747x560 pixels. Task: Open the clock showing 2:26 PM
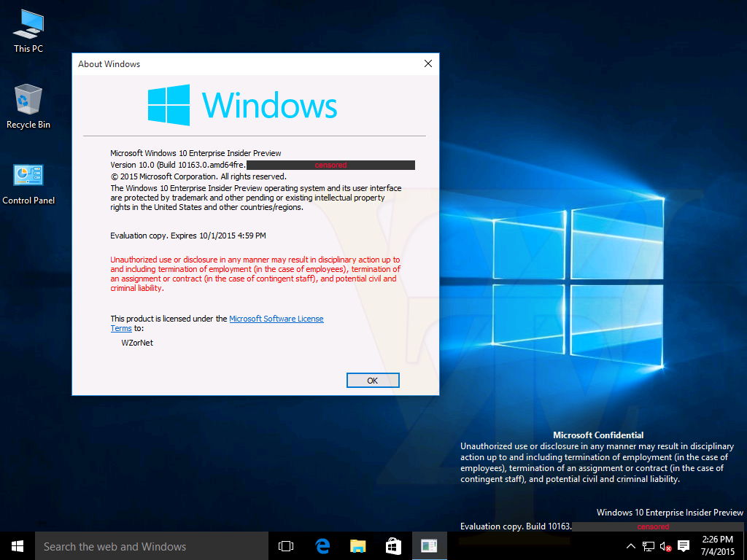[x=718, y=545]
